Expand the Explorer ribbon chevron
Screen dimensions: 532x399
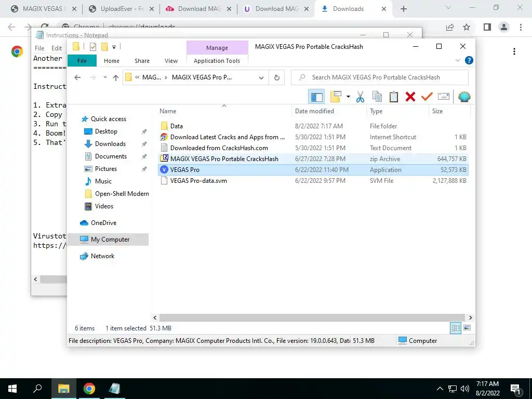pos(457,60)
